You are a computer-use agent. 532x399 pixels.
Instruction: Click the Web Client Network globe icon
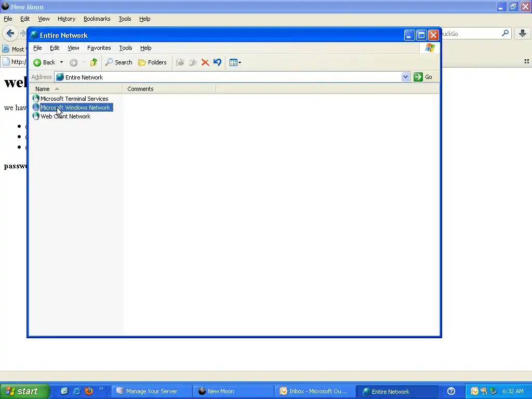pyautogui.click(x=36, y=116)
